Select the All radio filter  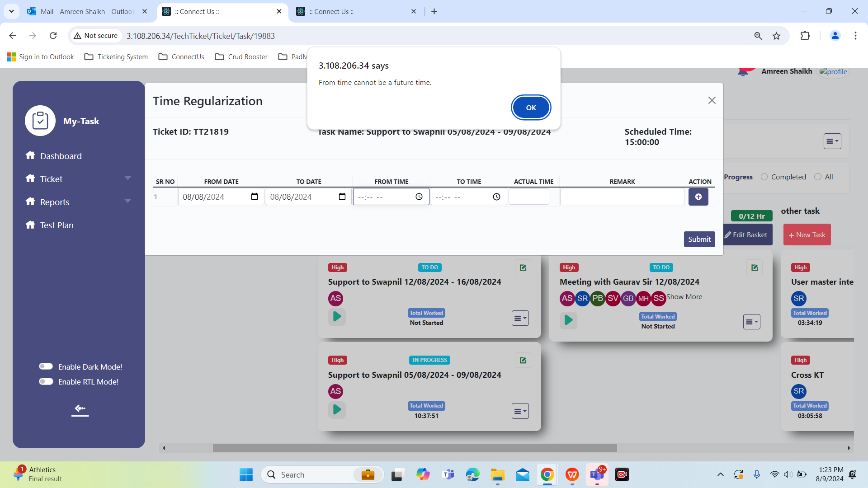point(818,177)
